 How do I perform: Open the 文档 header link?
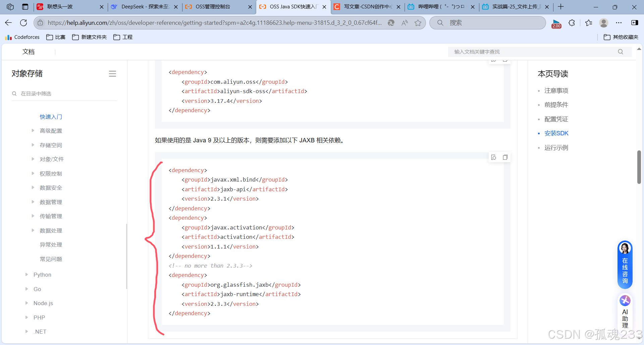pyautogui.click(x=29, y=52)
